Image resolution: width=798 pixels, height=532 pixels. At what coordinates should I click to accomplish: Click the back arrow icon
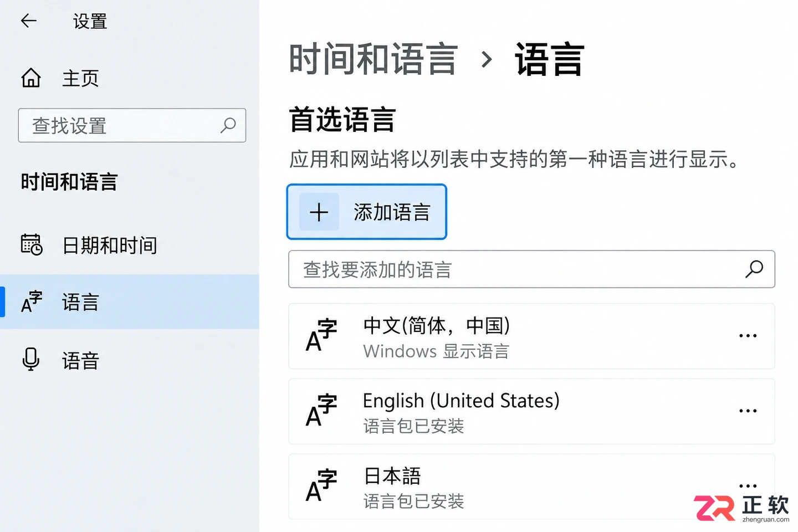click(x=28, y=21)
